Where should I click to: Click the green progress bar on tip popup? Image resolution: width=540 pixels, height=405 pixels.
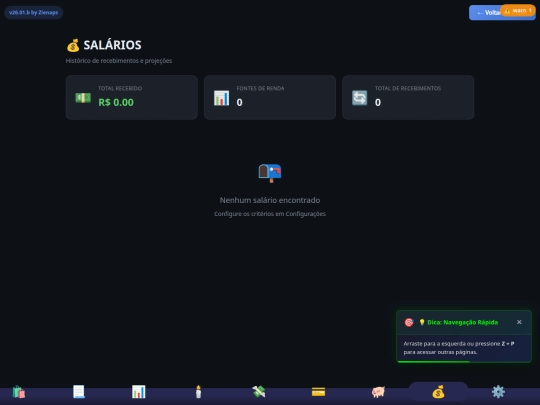click(434, 361)
